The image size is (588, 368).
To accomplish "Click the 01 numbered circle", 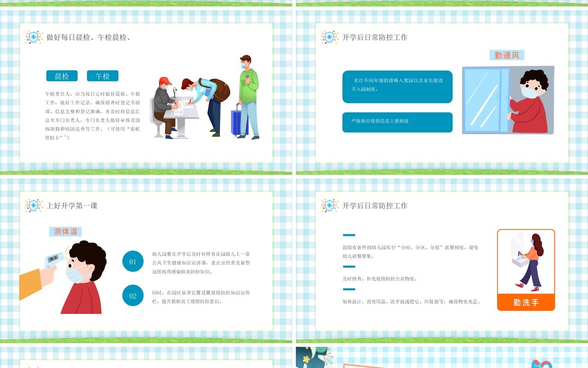I will [133, 262].
